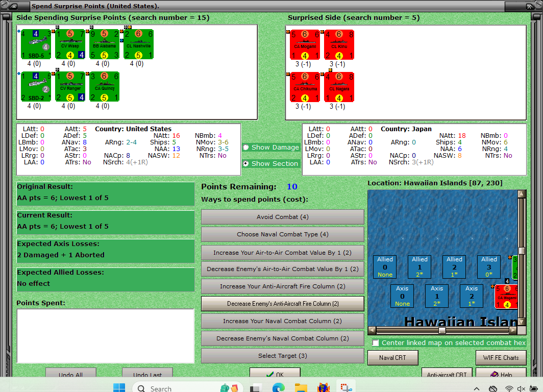Click the map vertical scrollbar thumb
This screenshot has width=543, height=392.
pyautogui.click(x=522, y=251)
